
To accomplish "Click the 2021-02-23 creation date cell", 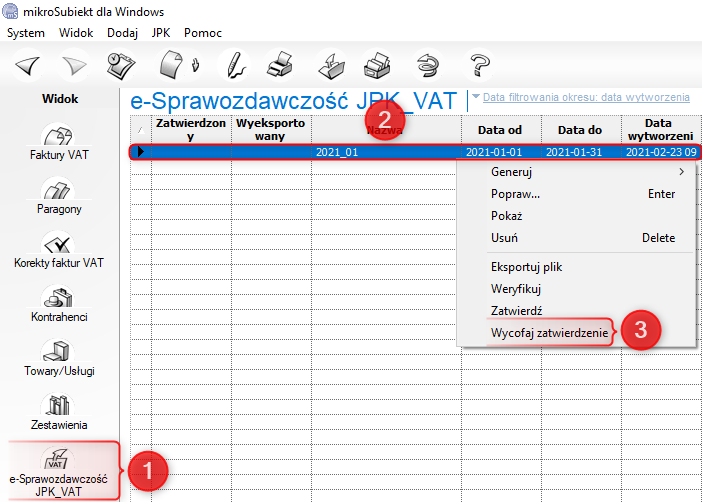I will pos(661,152).
